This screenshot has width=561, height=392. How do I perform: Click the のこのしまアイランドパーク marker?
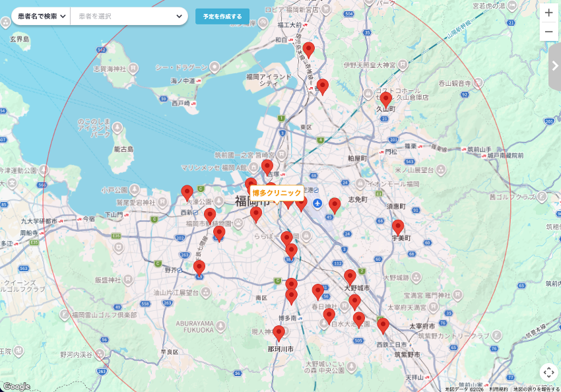tap(117, 127)
